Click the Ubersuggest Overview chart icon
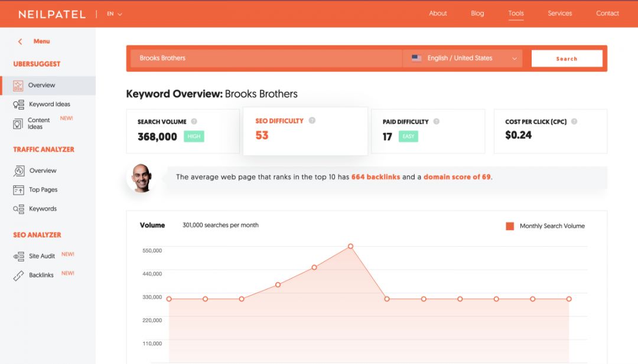This screenshot has height=364, width=638. tap(18, 86)
